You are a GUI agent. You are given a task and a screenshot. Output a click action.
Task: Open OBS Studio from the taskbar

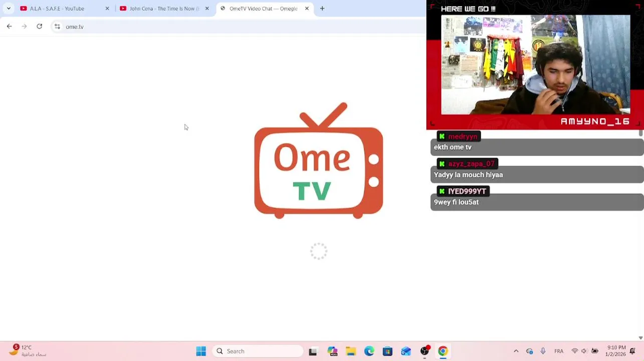pos(425,351)
